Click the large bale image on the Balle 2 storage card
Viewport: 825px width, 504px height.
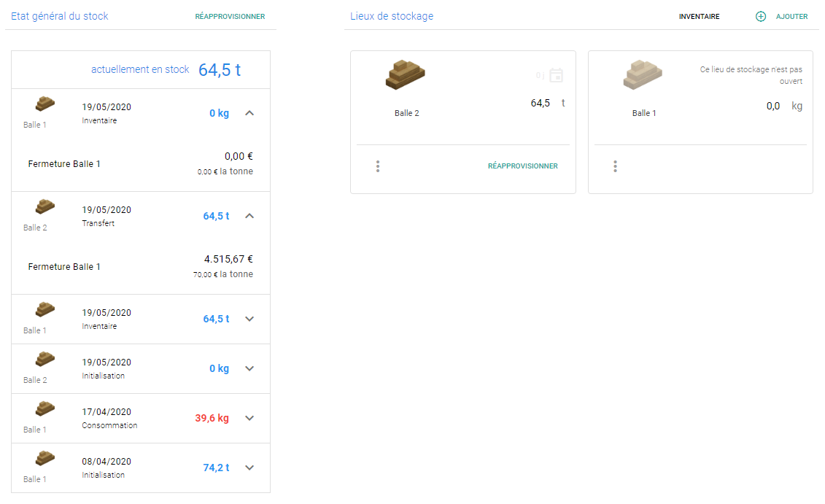405,74
